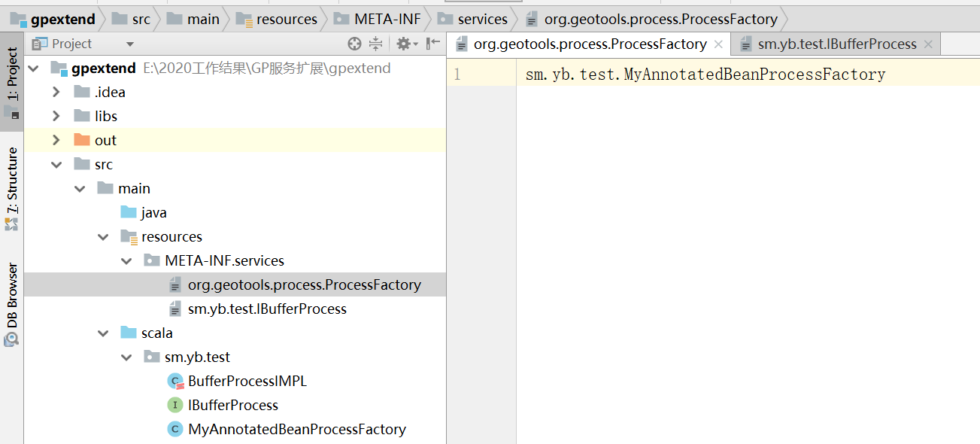The height and width of the screenshot is (444, 980).
Task: Click the Collapse All icon in Project panel
Action: (x=376, y=44)
